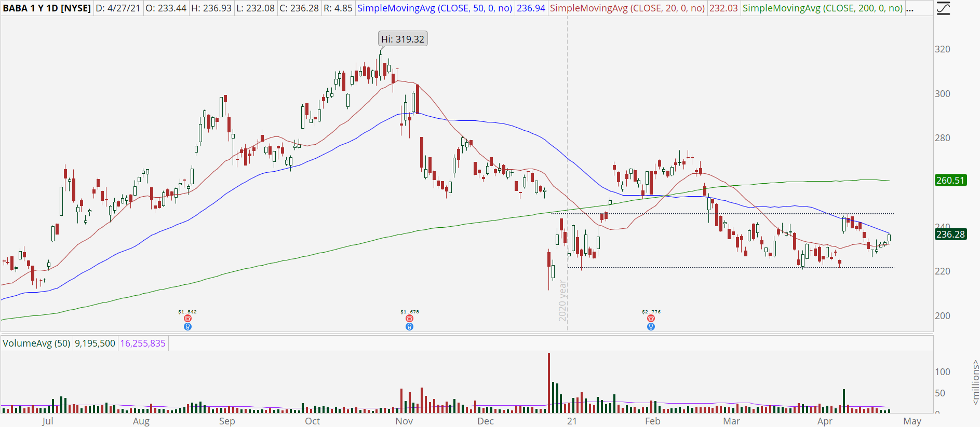
Task: Click the Hi: 319.32 price bubble
Action: (x=402, y=39)
